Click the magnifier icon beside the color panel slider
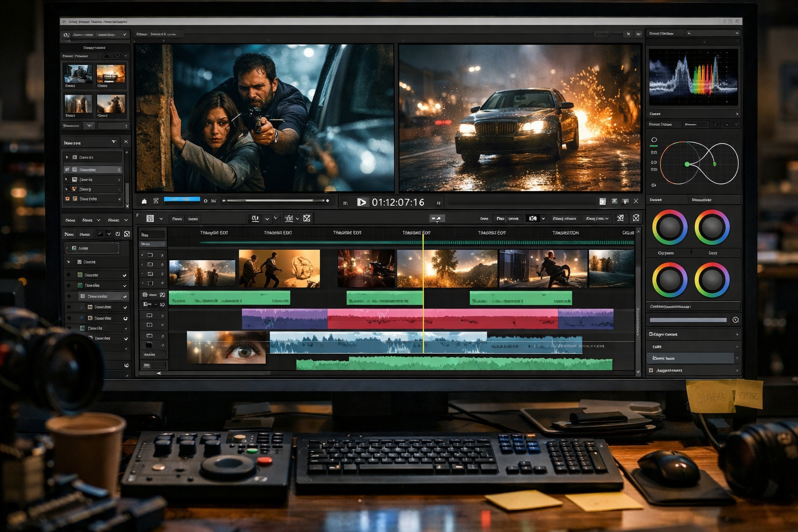The image size is (798, 532). tap(735, 320)
